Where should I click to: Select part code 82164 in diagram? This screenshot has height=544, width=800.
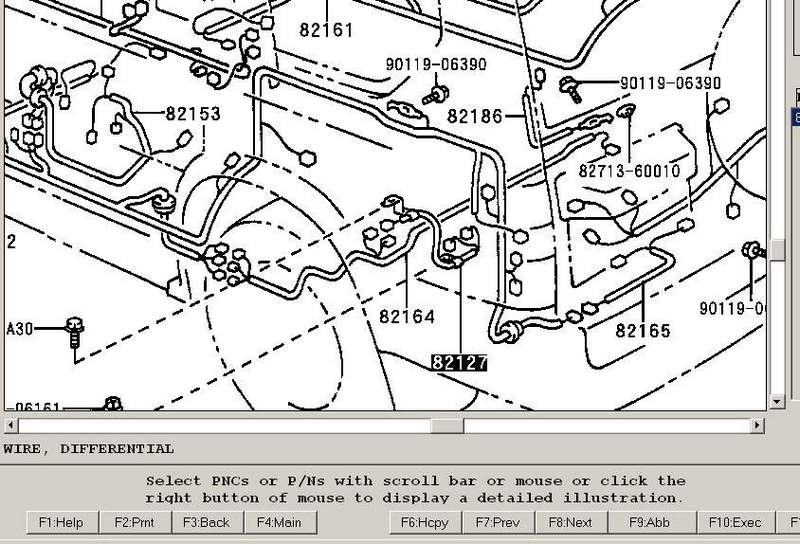[x=407, y=317]
